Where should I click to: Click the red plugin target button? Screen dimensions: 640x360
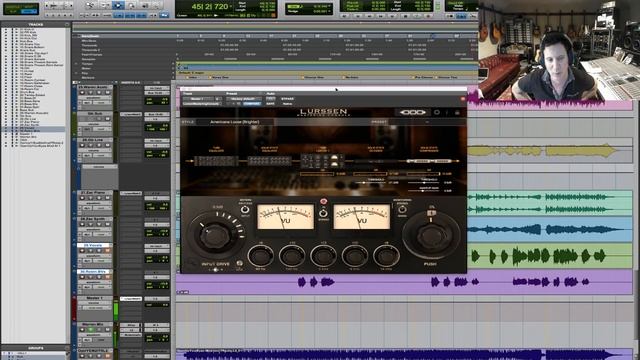[x=462, y=99]
